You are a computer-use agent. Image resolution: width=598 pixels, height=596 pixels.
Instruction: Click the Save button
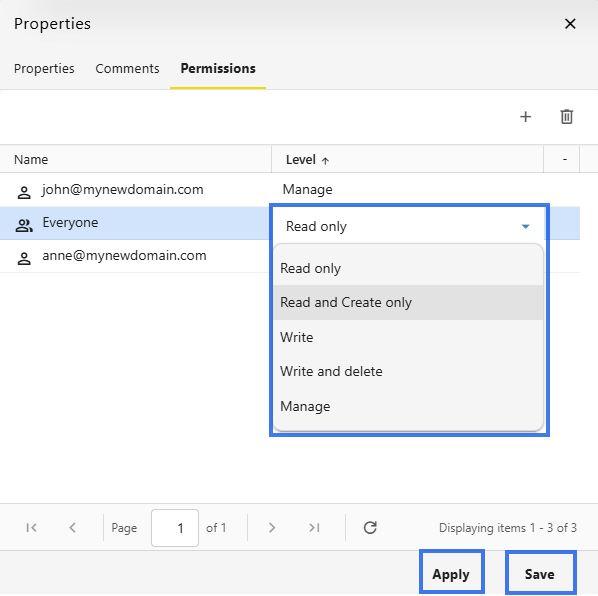(540, 574)
